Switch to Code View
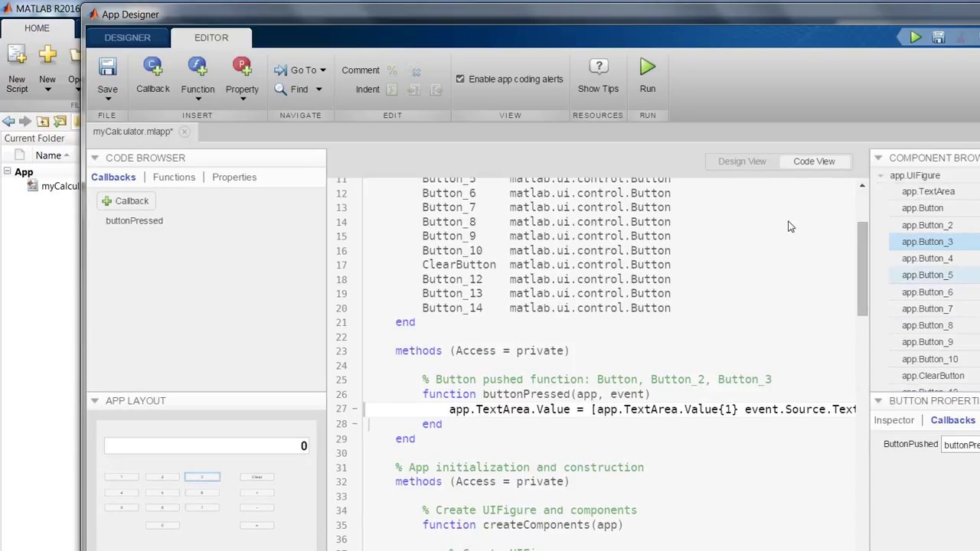The image size is (980, 551). click(x=814, y=161)
